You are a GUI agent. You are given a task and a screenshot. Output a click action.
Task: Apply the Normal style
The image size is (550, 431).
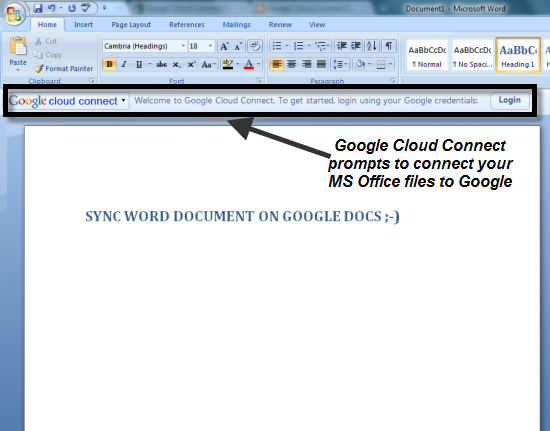pos(427,55)
